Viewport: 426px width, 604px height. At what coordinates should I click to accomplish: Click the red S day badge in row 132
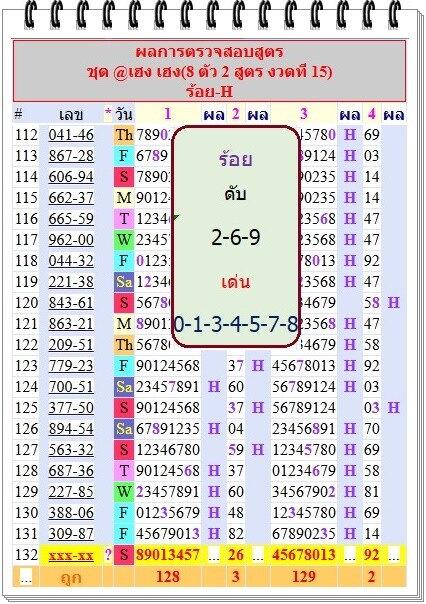124,555
